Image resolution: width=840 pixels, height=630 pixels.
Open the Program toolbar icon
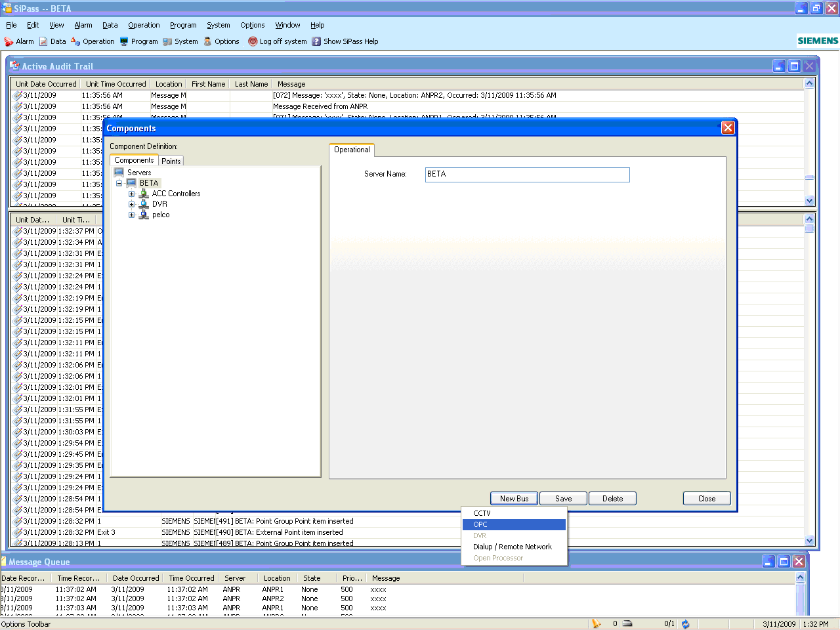point(124,41)
